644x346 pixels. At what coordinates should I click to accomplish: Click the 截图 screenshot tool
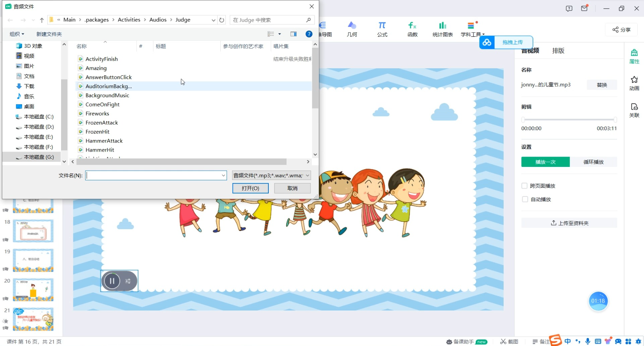tap(509, 342)
